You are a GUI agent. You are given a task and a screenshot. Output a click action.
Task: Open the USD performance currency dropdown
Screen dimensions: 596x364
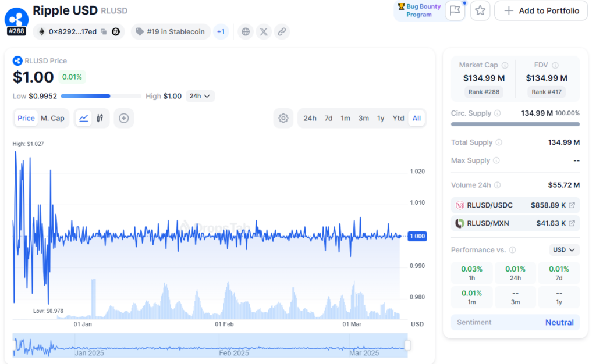coord(564,250)
